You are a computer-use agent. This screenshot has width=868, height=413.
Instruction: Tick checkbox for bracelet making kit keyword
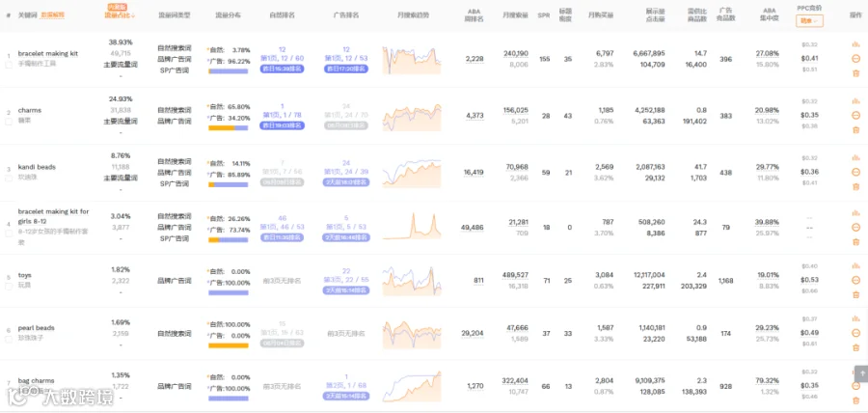point(9,66)
